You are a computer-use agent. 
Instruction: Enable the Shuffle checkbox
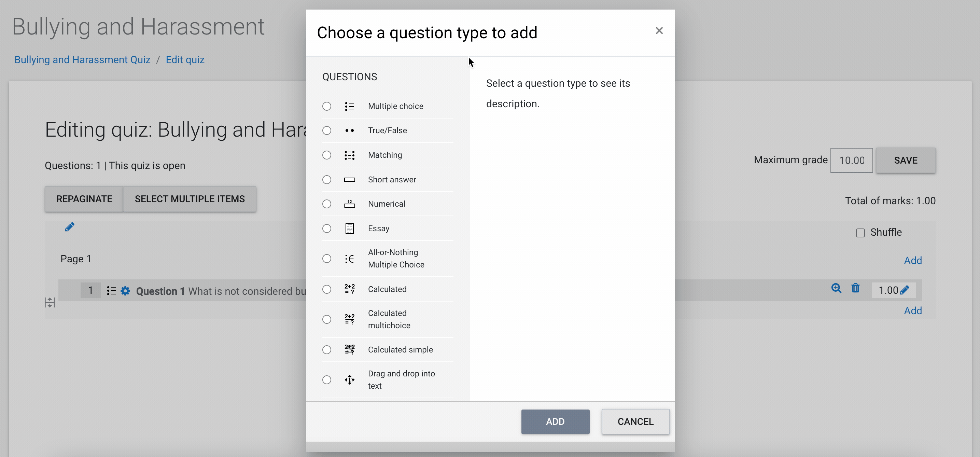pos(860,233)
